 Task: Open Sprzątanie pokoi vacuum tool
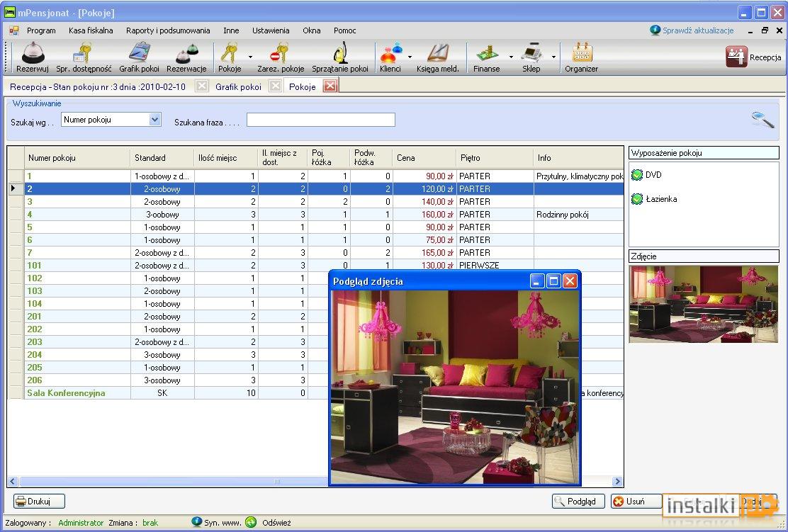(340, 58)
